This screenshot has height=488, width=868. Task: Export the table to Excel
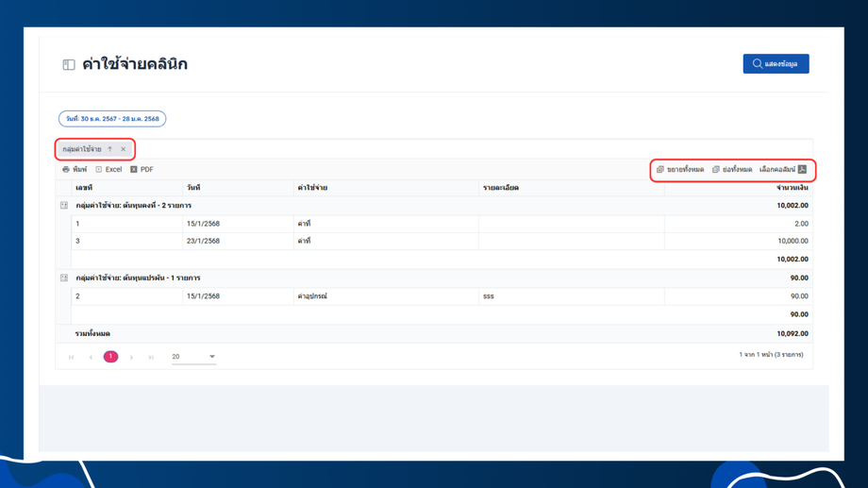coord(108,170)
